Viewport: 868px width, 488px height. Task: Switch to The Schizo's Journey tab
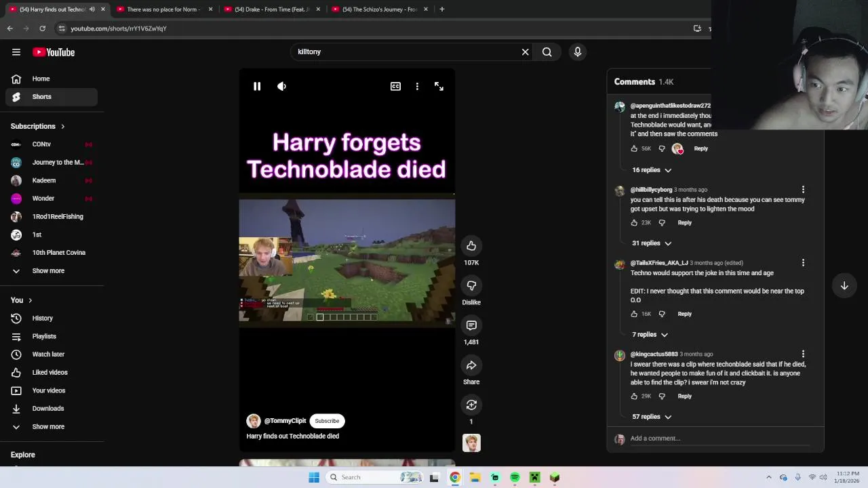click(378, 9)
